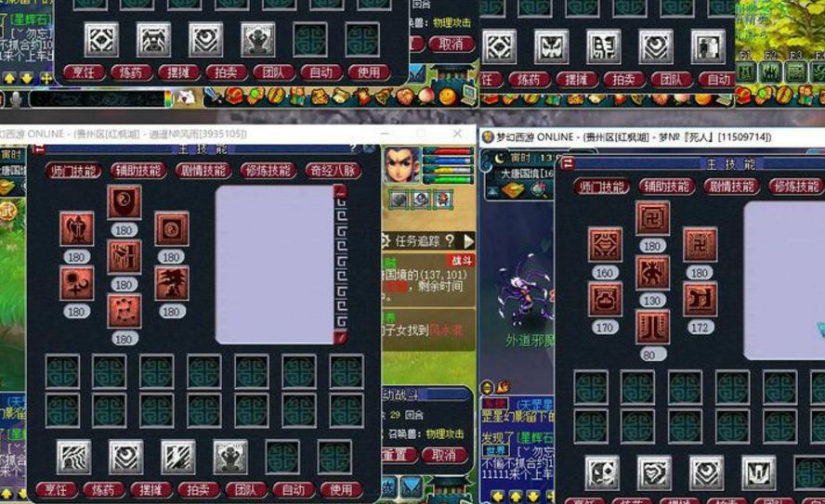Click the red 战斗 tag in task tracker
Viewport: 825px width, 504px height.
[x=461, y=261]
